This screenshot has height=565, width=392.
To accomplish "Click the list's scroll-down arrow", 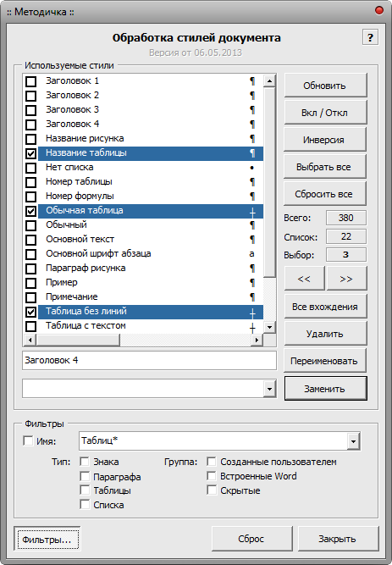I will 269,327.
